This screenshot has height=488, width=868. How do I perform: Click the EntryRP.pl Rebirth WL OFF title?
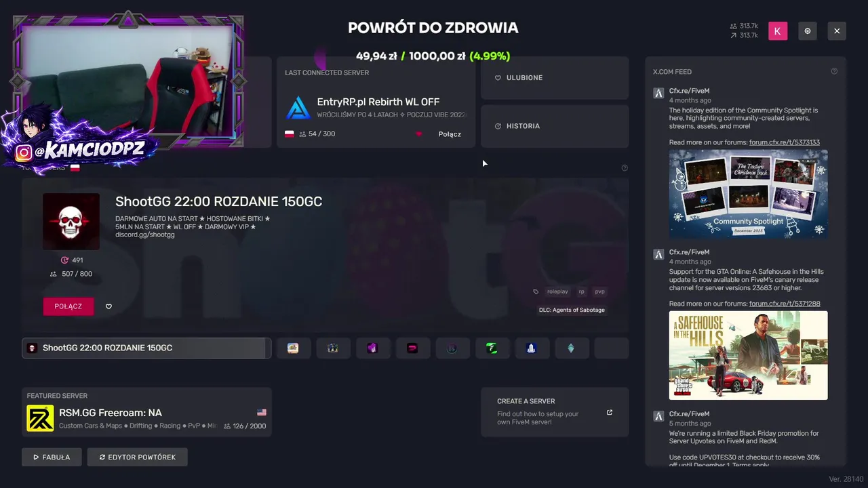[x=378, y=102]
